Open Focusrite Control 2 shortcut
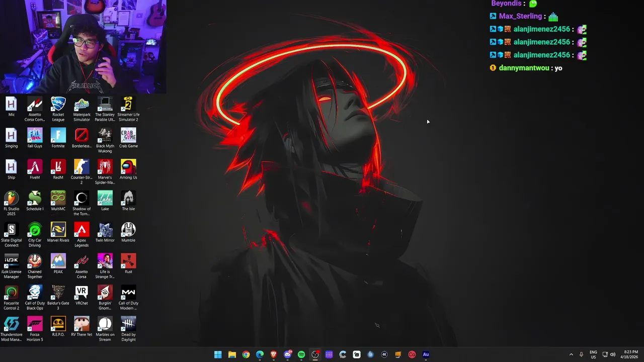Viewport: 644px width, 362px height. point(11,298)
